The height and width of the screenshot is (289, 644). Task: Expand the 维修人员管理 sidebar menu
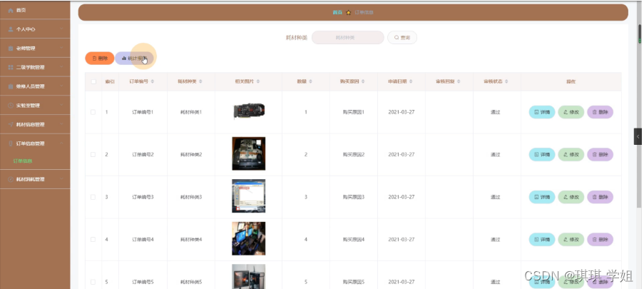[35, 86]
